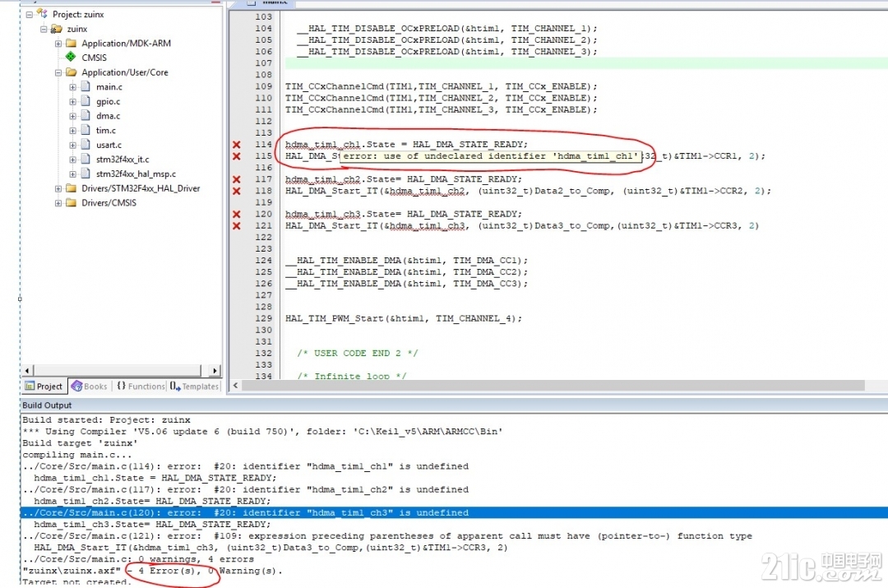
Task: Select main.c(114) error in Build Output
Action: click(246, 466)
